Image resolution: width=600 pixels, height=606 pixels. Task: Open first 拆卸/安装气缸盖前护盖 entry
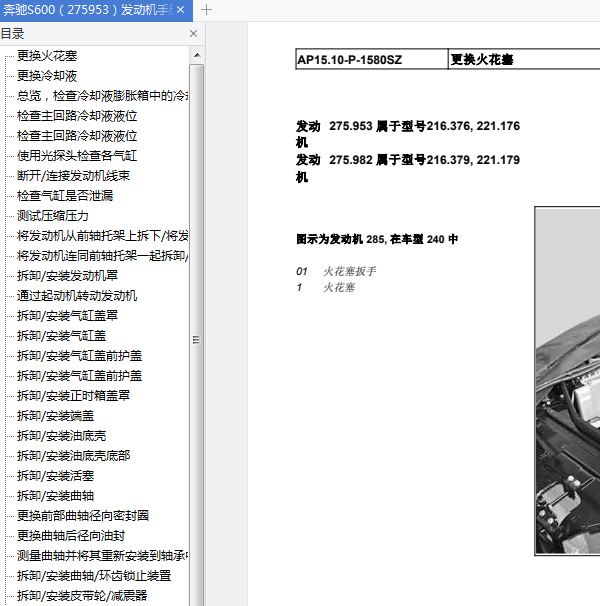coord(80,356)
